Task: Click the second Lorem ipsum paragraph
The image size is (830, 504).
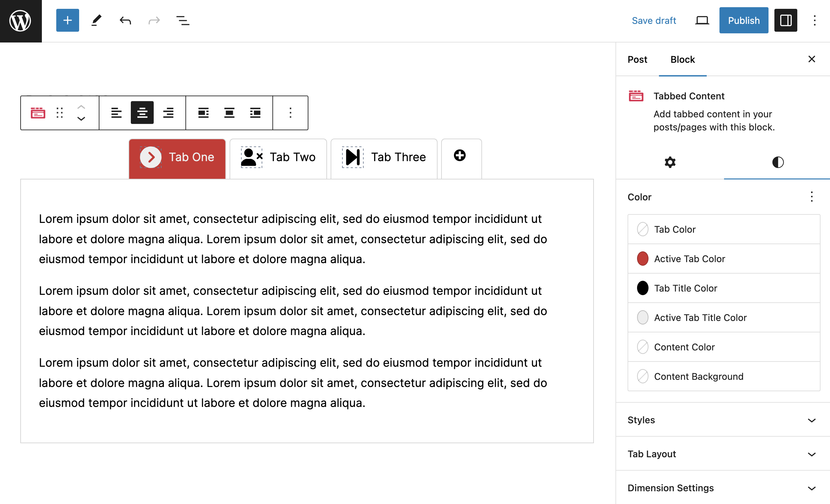Action: pos(293,311)
